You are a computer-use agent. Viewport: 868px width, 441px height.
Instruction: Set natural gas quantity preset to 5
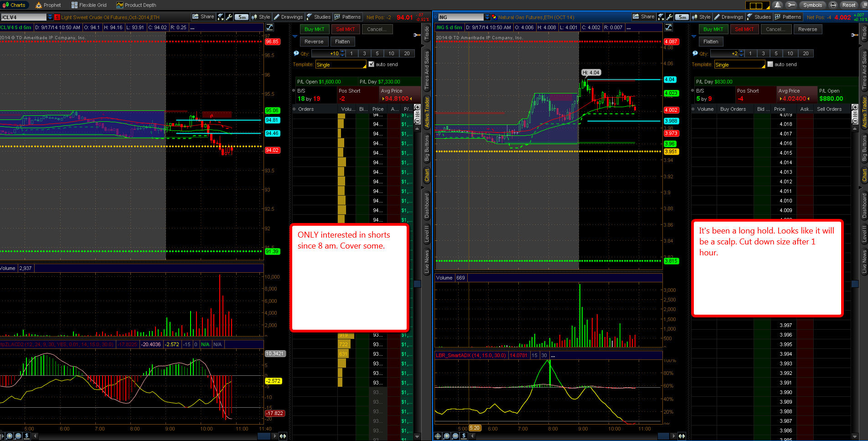point(776,53)
